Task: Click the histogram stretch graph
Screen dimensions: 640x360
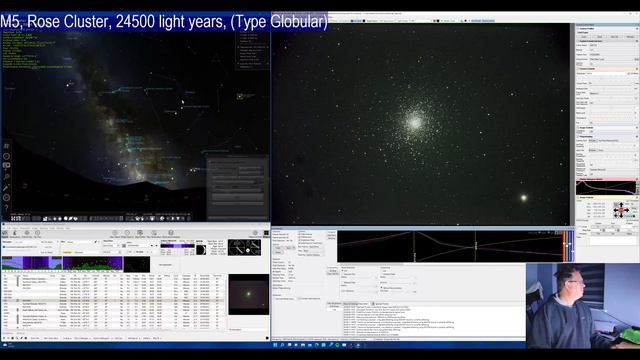Action: point(606,188)
